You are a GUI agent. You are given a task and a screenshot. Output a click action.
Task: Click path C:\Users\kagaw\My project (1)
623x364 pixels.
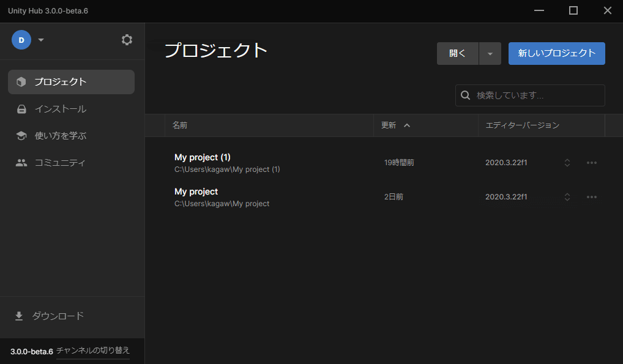pos(227,169)
